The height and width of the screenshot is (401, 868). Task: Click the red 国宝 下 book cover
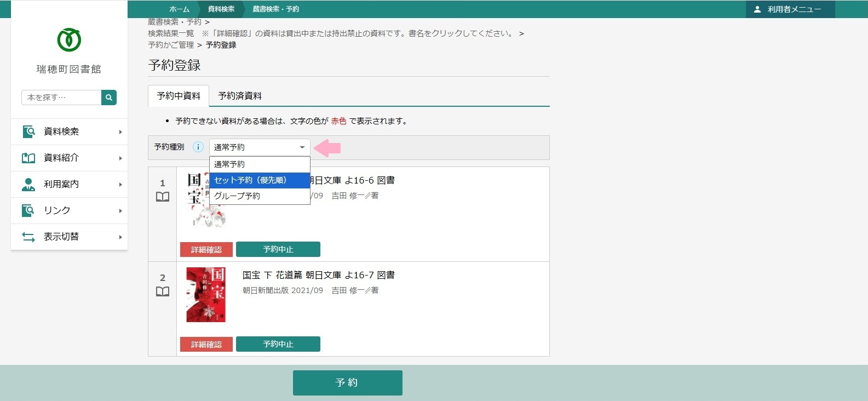pos(206,295)
